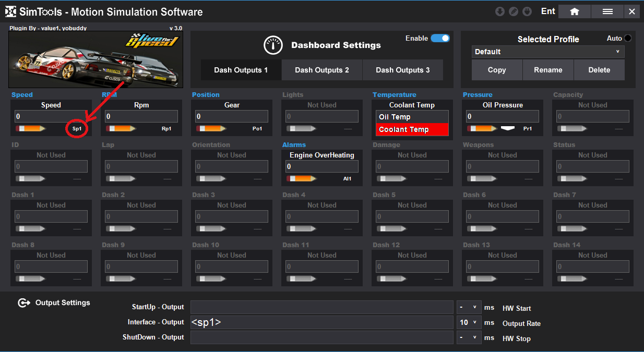Click the orange pencil under Engine OverHeating
644x352 pixels.
coord(302,178)
